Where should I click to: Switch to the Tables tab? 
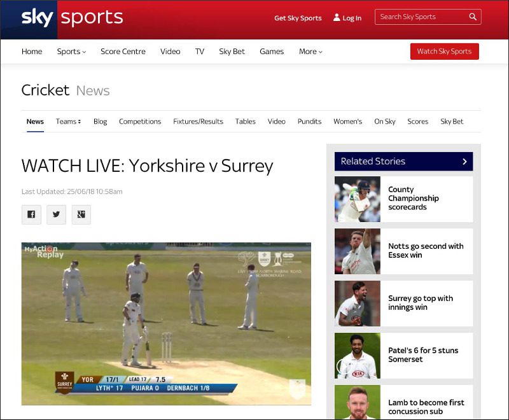[246, 122]
